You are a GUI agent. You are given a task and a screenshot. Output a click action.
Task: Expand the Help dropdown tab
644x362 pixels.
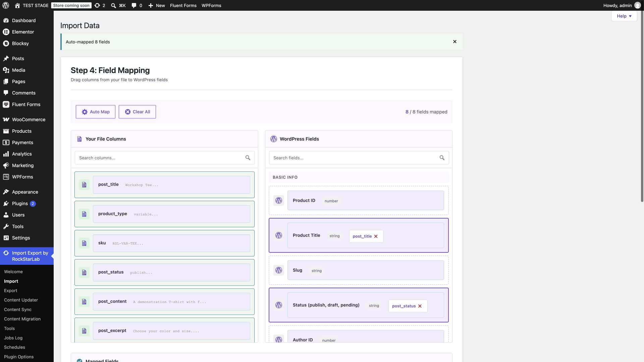[x=624, y=16]
